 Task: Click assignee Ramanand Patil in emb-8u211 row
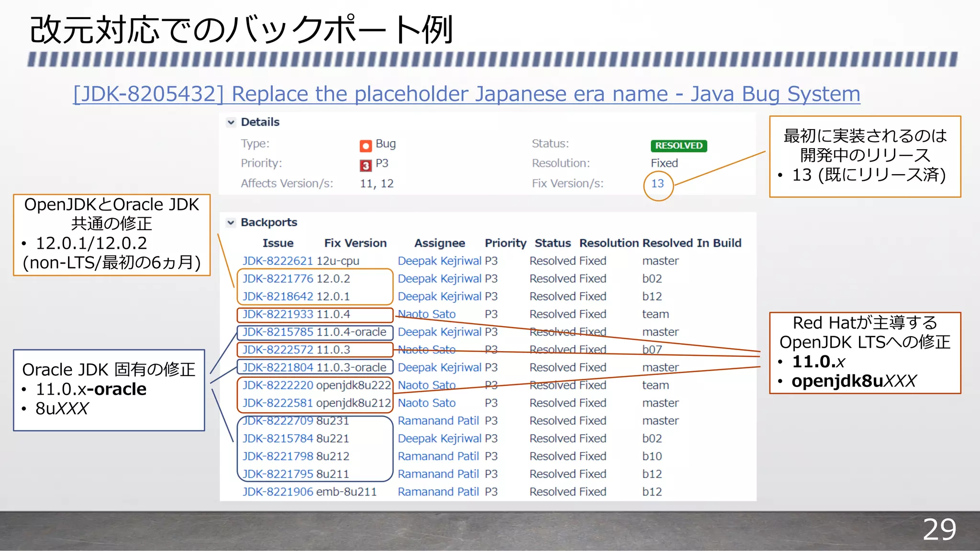438,492
